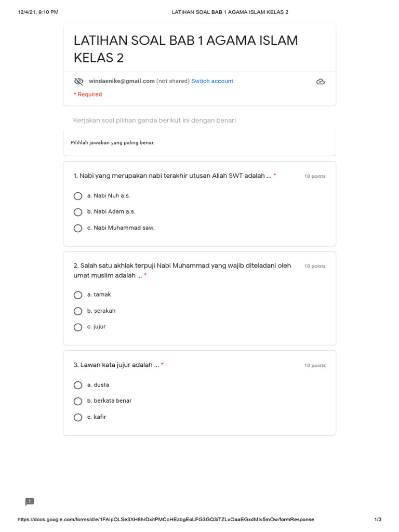The image size is (399, 532).
Task: Click question 1 text about nabi terakhir
Action: click(172, 176)
